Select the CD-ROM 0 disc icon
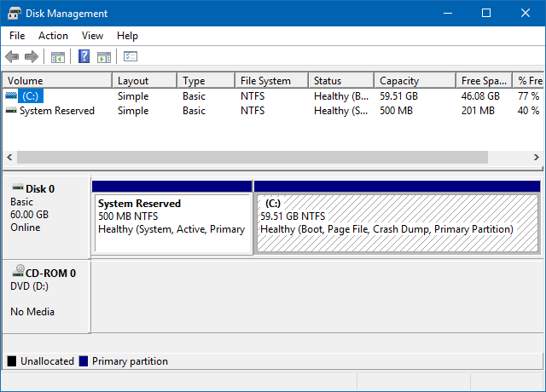This screenshot has height=392, width=546. pos(17,272)
